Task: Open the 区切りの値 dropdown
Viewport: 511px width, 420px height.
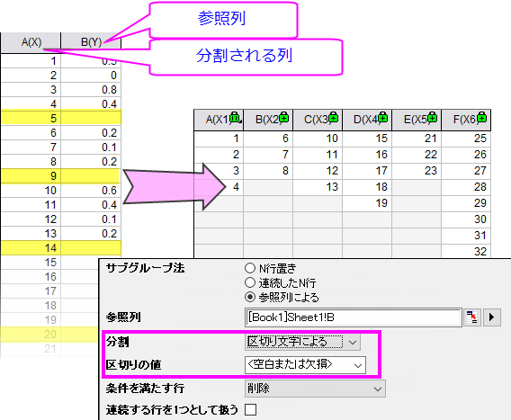Action: pos(305,365)
